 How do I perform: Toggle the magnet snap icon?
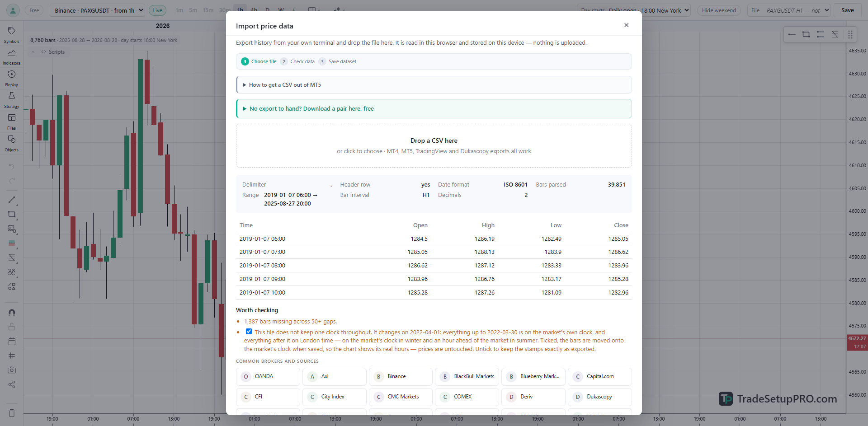pyautogui.click(x=12, y=312)
